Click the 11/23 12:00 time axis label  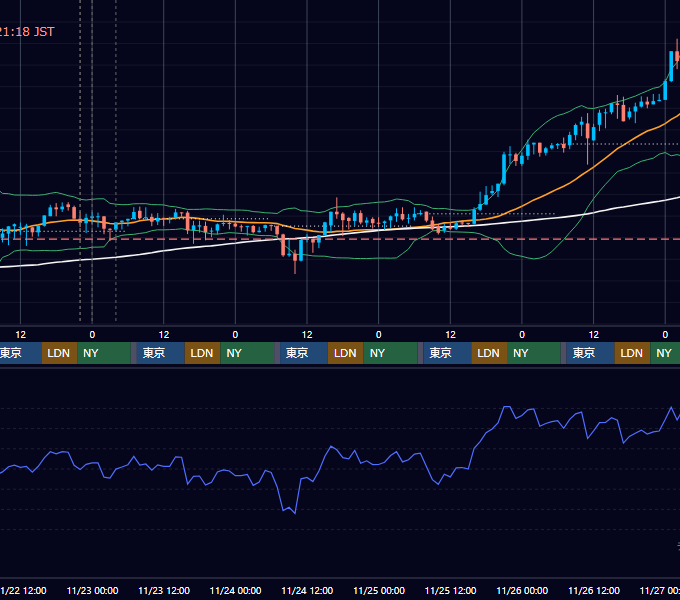click(164, 590)
